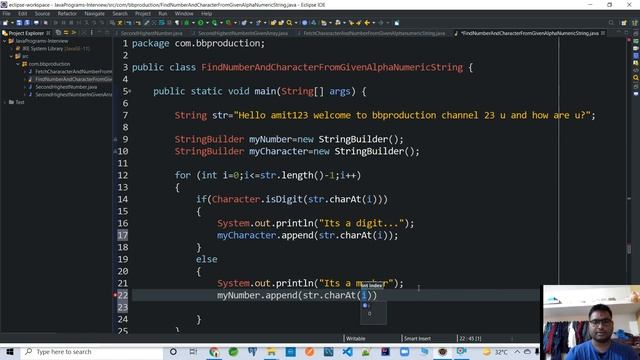640x360 pixels.
Task: Click the yellow Back navigation arrow
Action: click(367, 23)
